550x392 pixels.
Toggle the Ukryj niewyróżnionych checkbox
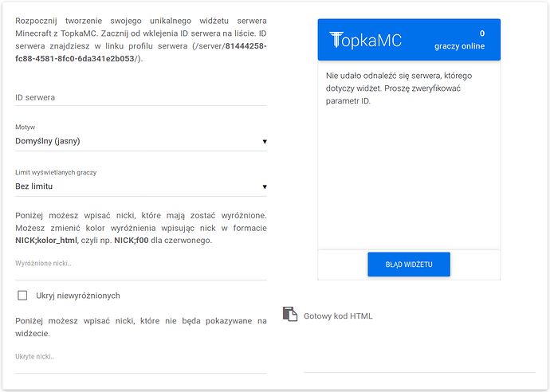22,296
